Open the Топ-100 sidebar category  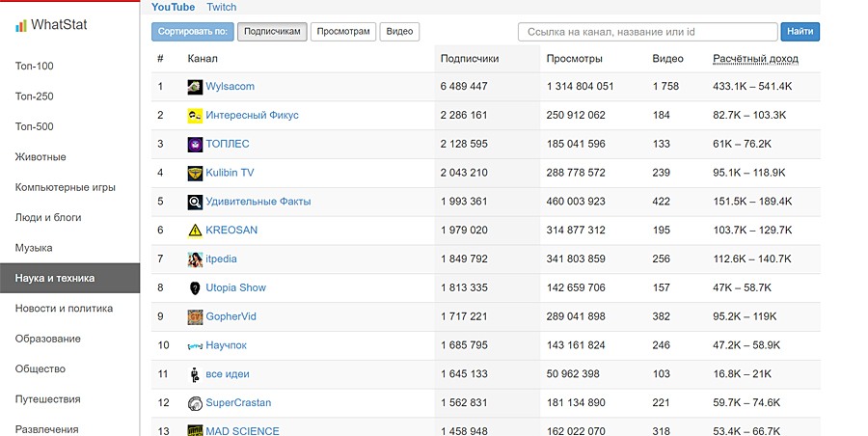click(x=35, y=67)
